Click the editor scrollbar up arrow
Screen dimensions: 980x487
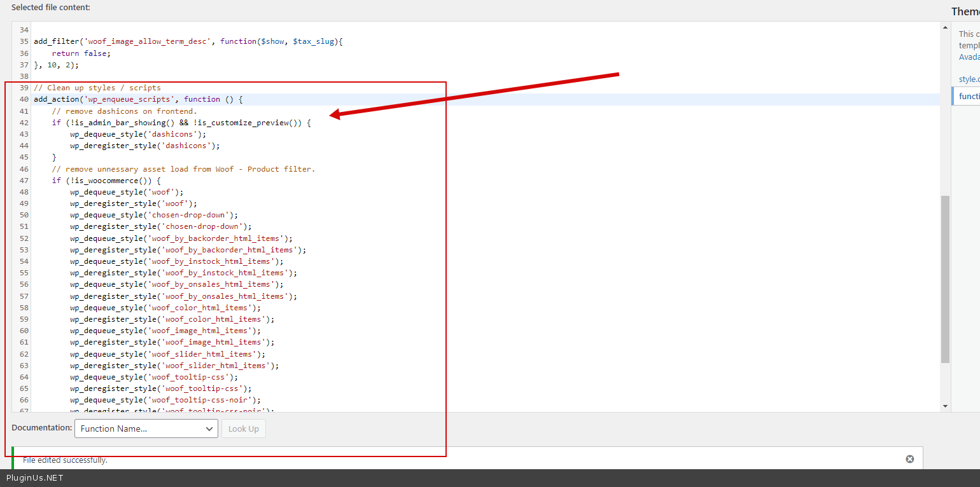(x=945, y=27)
